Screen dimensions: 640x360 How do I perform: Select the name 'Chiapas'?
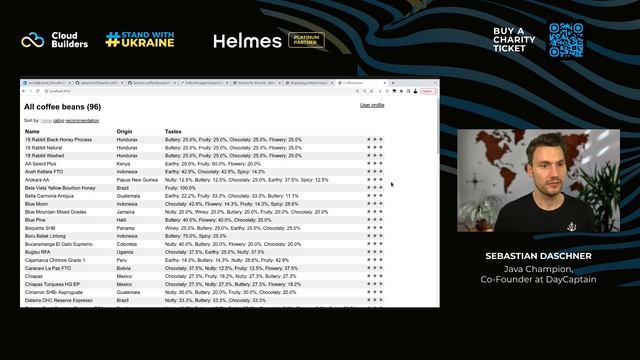pyautogui.click(x=34, y=276)
